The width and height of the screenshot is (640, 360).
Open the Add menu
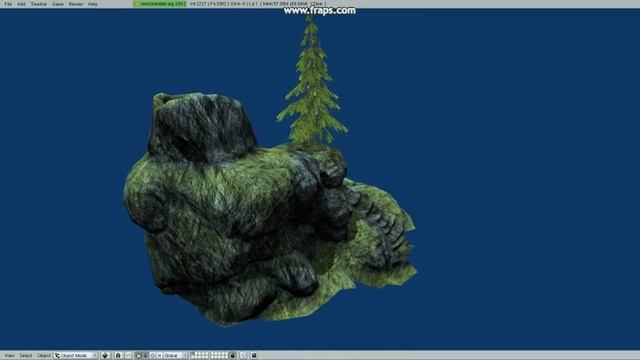coord(21,4)
